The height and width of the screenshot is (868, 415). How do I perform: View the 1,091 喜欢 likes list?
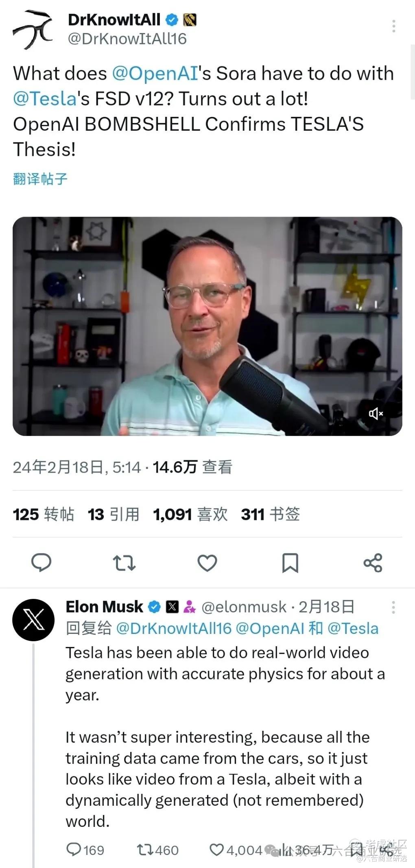[x=190, y=514]
